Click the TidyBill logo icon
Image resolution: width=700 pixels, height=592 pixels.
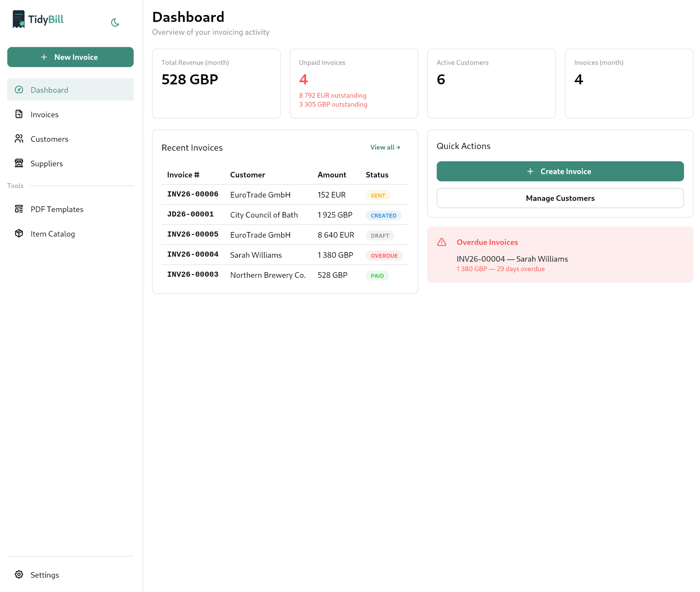click(x=19, y=19)
